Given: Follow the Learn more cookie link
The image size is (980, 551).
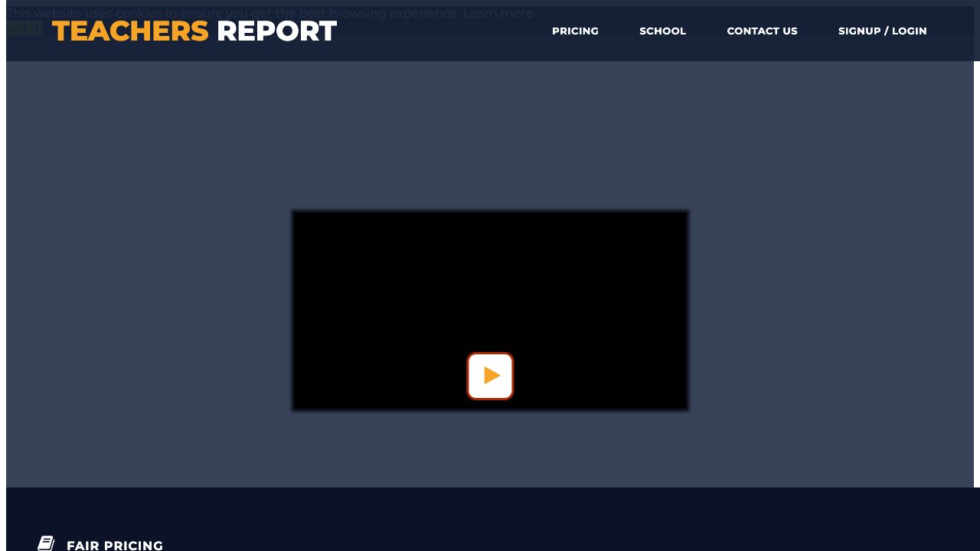Looking at the screenshot, I should [498, 13].
